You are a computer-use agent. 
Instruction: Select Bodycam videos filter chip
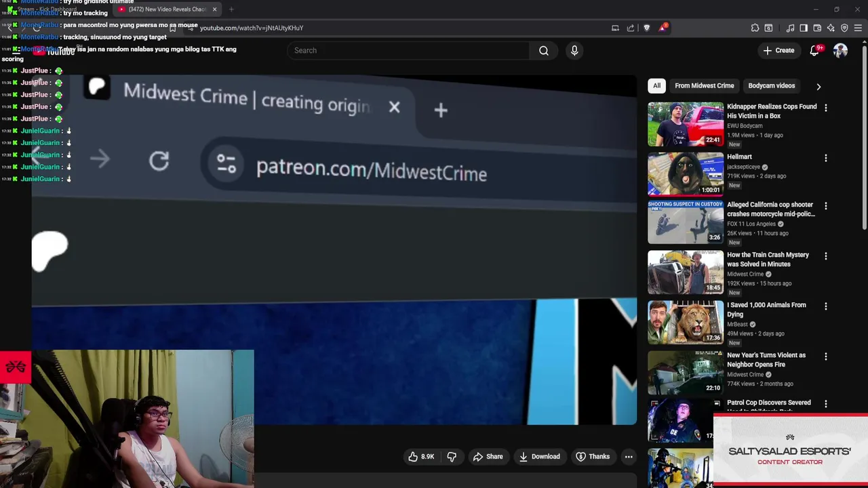(x=771, y=85)
